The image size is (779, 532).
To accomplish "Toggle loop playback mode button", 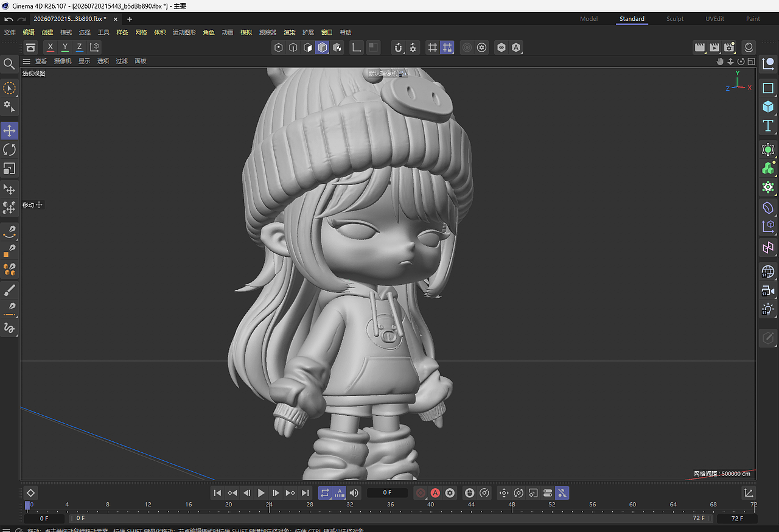I will 325,493.
